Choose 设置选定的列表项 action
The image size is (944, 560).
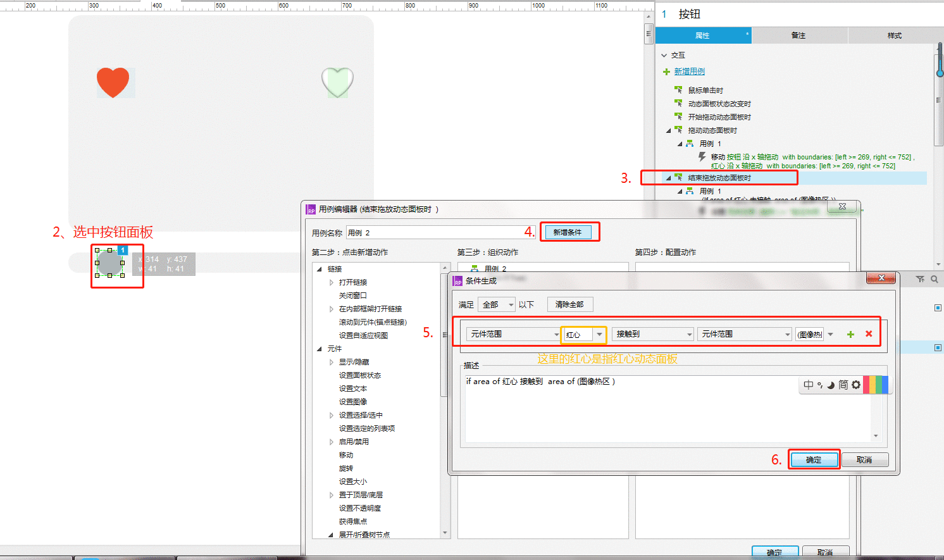(x=367, y=428)
